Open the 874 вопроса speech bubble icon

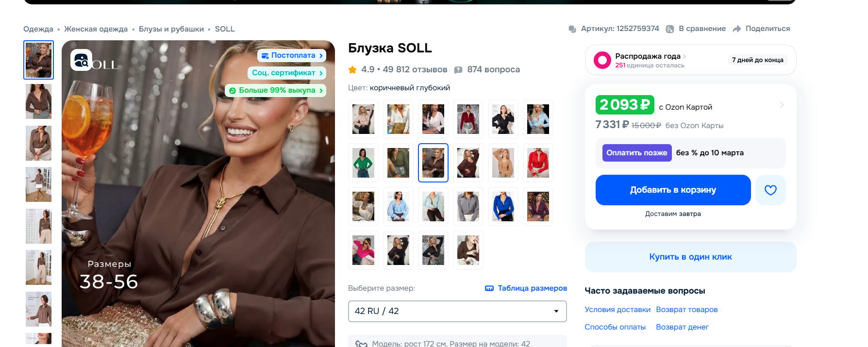458,70
